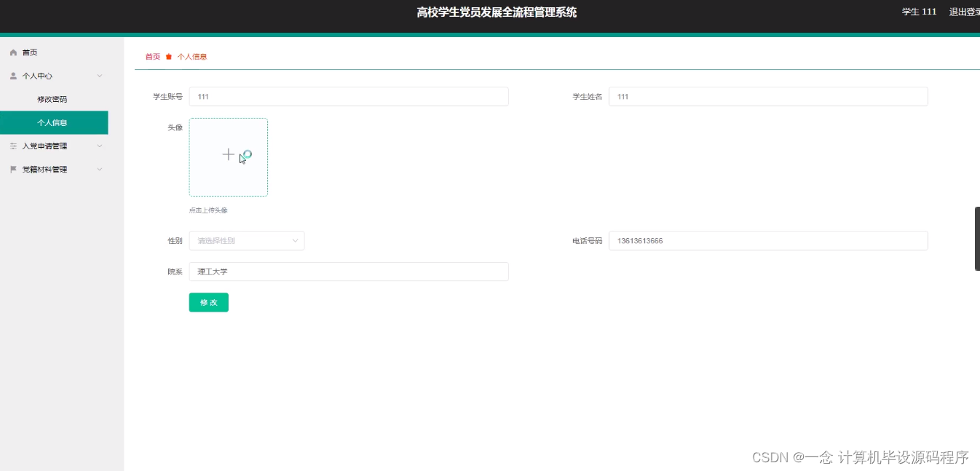Click the plus icon to upload an avatar
Screen dimensions: 980x471
[x=228, y=154]
